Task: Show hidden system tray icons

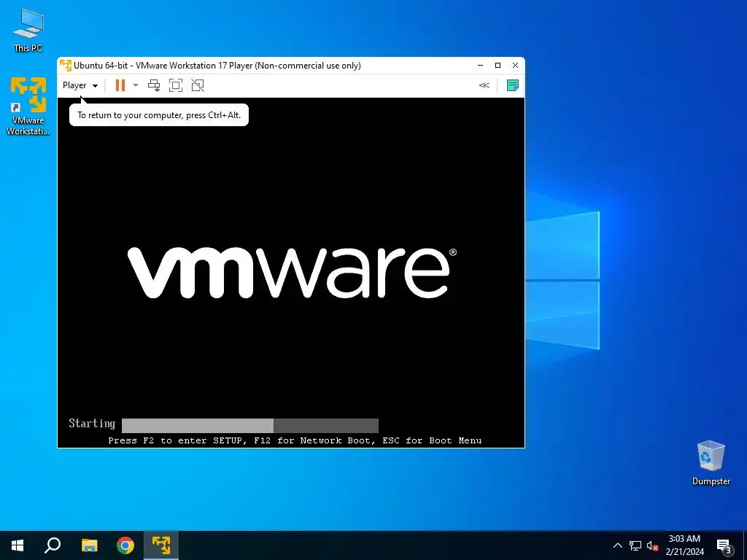Action: pos(617,545)
